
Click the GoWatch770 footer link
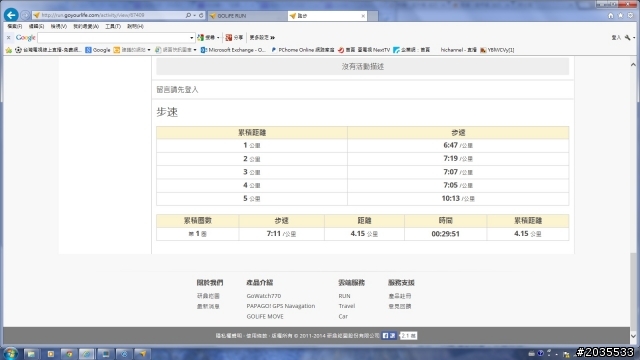[x=264, y=296]
